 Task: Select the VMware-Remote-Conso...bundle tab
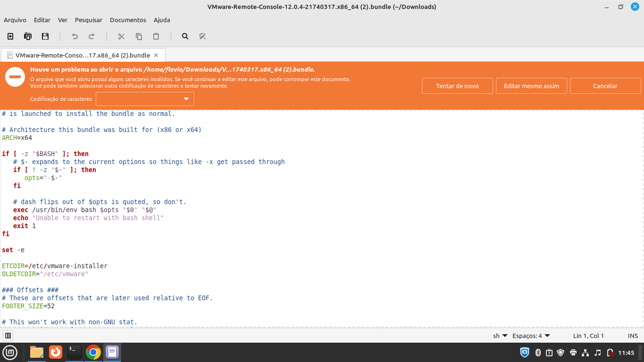83,55
